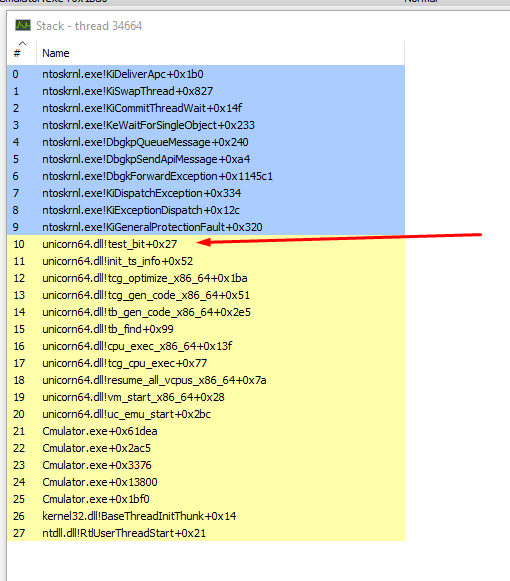The height and width of the screenshot is (581, 510).
Task: Select the cpu_exec_x86_64+0x13f frame
Action: tap(206, 346)
